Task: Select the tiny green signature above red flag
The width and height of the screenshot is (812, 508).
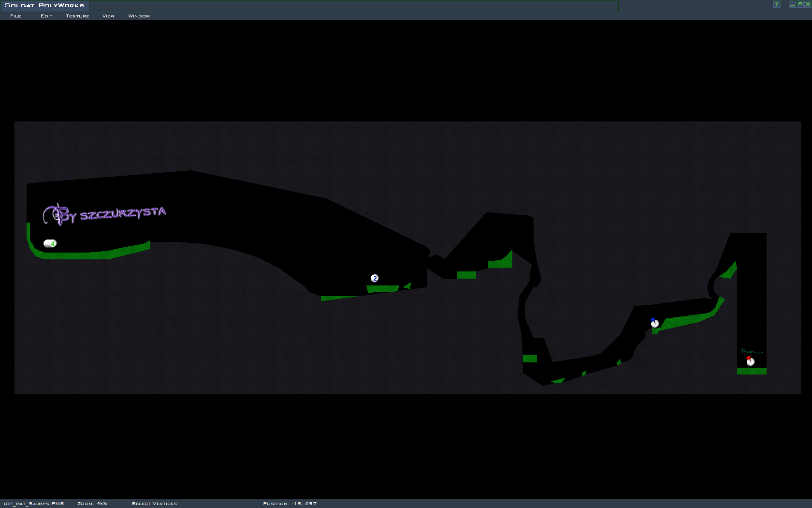Action: point(751,351)
